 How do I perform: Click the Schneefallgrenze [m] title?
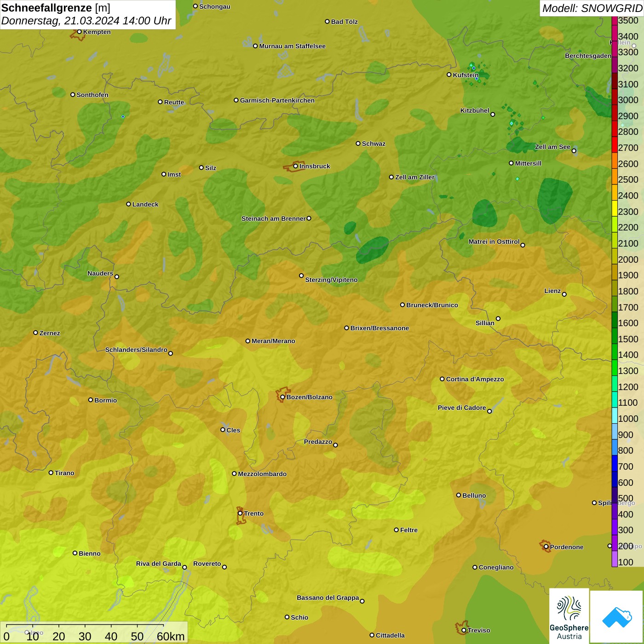click(x=56, y=8)
